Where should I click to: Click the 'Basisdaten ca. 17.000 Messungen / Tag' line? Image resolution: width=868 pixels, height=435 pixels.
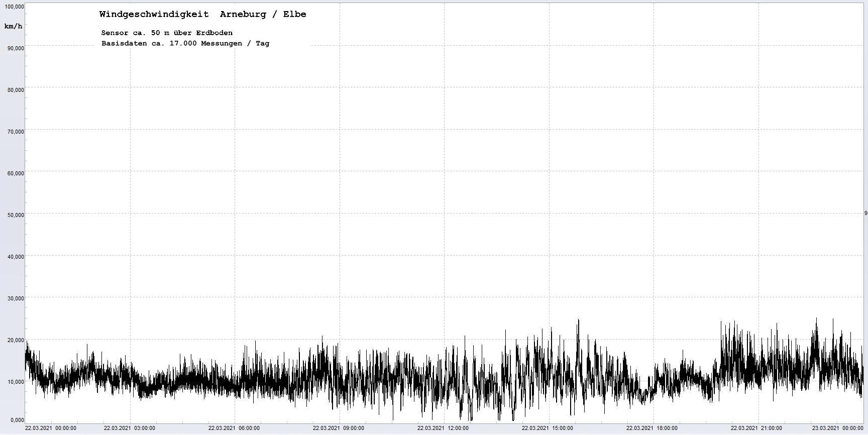[x=185, y=43]
